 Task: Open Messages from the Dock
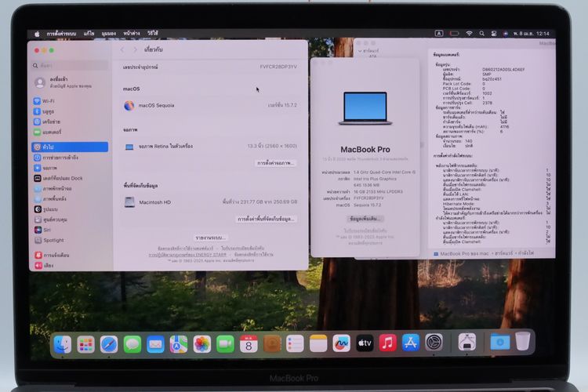pos(132,344)
